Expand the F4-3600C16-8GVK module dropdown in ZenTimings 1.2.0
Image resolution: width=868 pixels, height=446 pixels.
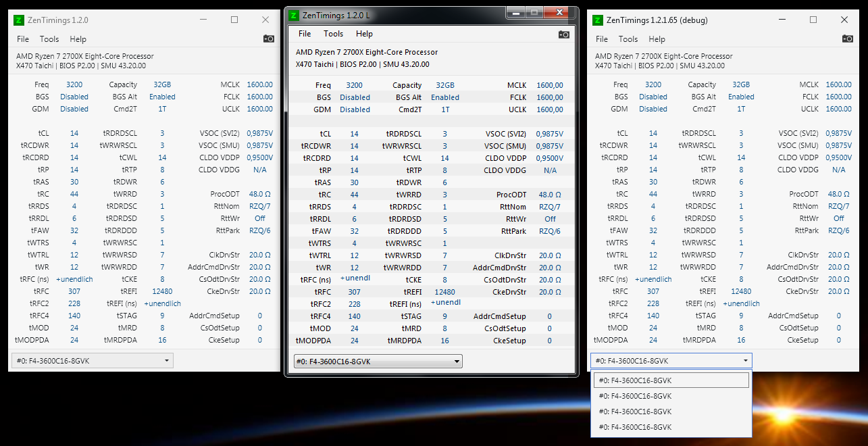coord(93,361)
